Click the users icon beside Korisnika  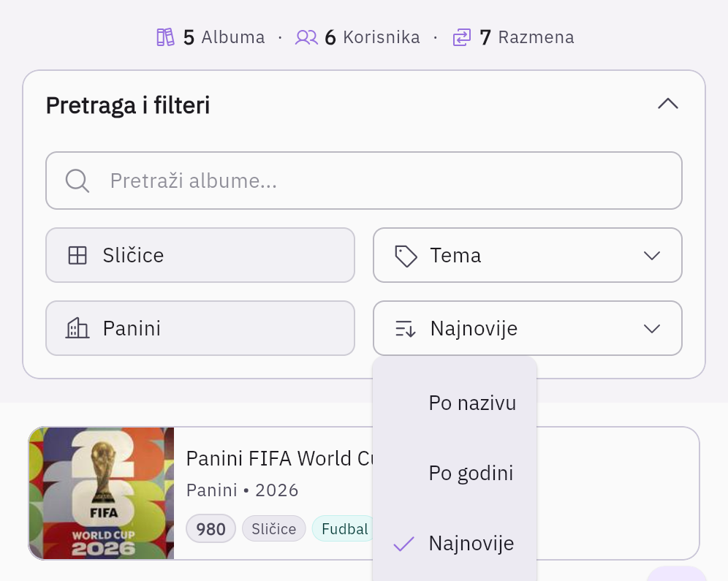pos(306,37)
